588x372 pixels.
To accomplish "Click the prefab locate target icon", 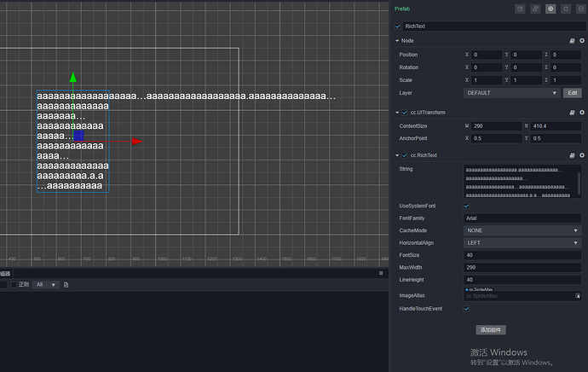I will pyautogui.click(x=551, y=9).
